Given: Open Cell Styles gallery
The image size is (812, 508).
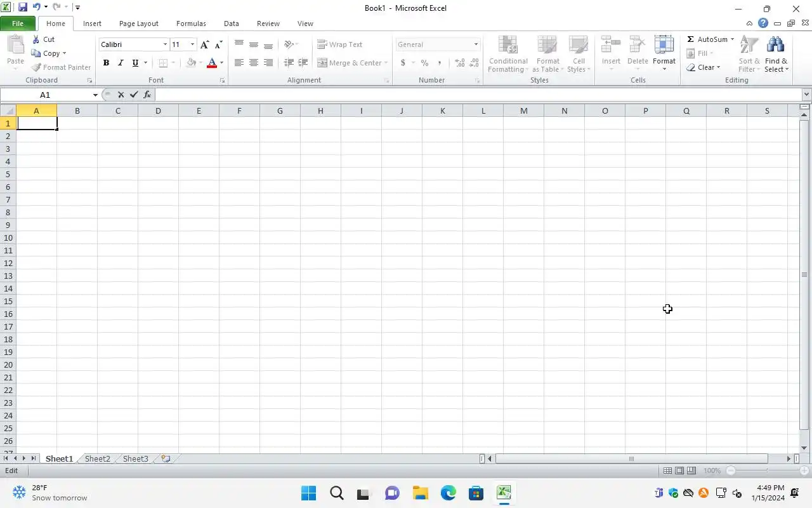Looking at the screenshot, I should click(578, 55).
